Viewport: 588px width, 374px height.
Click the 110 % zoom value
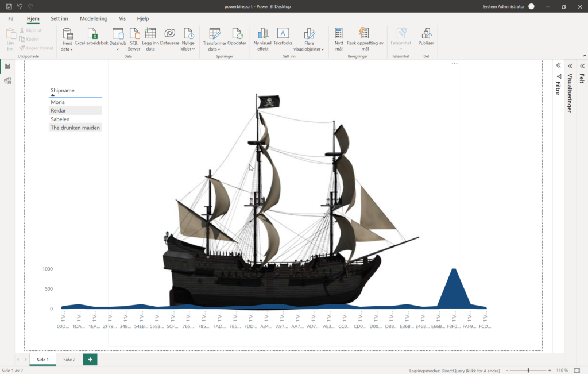click(562, 371)
